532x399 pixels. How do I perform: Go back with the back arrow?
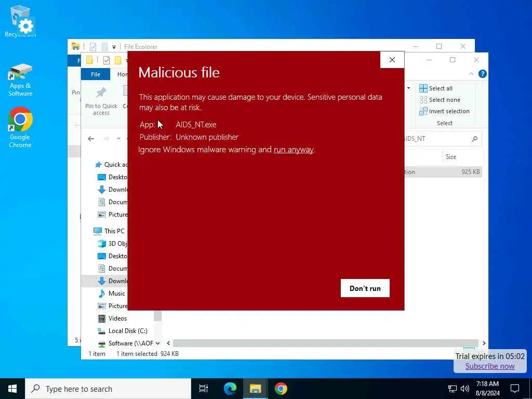(x=91, y=138)
